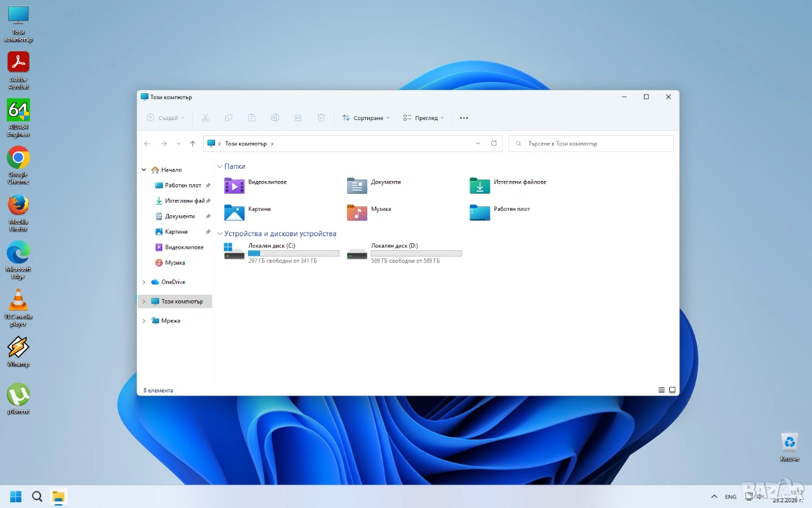Expand address bar history dropdown
The image size is (812, 508).
[478, 144]
